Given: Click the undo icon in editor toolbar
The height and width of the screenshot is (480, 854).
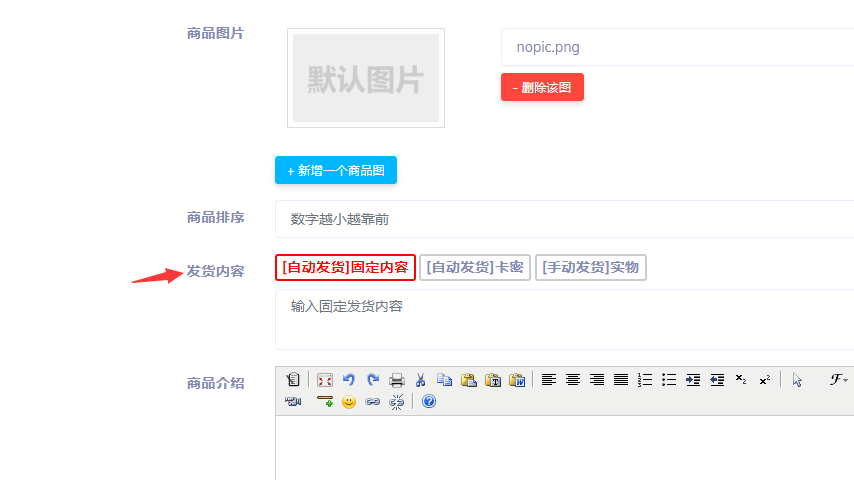Looking at the screenshot, I should click(348, 380).
